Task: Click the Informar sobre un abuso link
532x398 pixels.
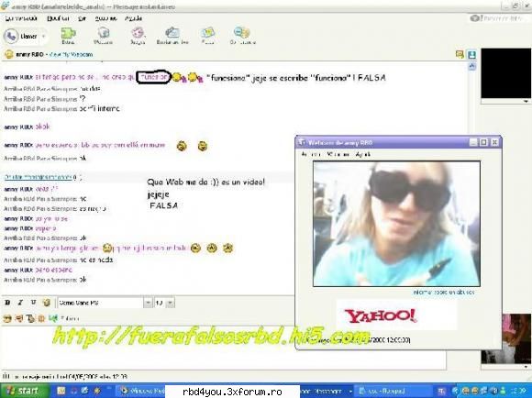Action: (x=443, y=293)
